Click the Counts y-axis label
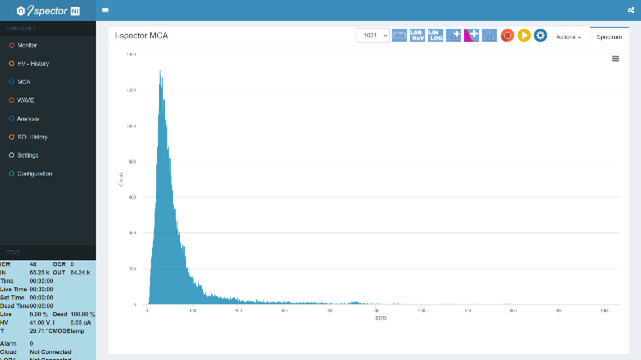This screenshot has width=641, height=360. [x=121, y=179]
